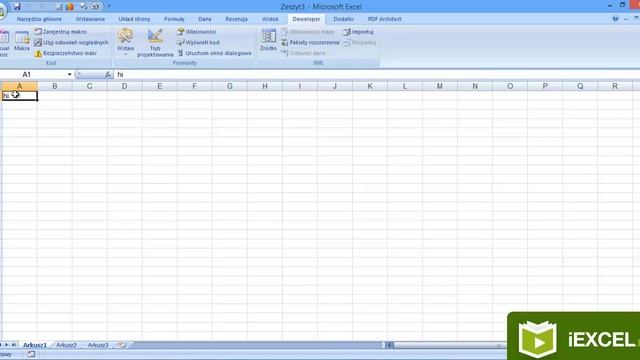The height and width of the screenshot is (360, 640).
Task: Switch to the Widok tab
Action: pos(270,19)
